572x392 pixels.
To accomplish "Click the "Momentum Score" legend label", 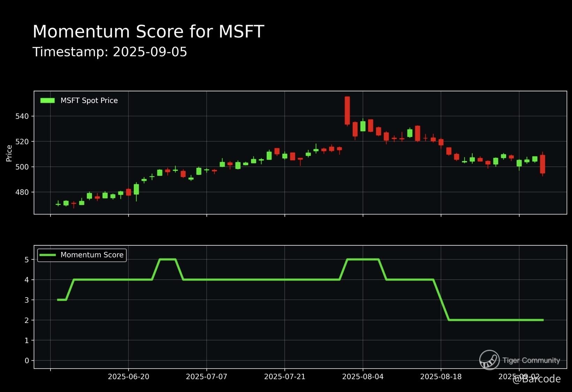I will [92, 255].
